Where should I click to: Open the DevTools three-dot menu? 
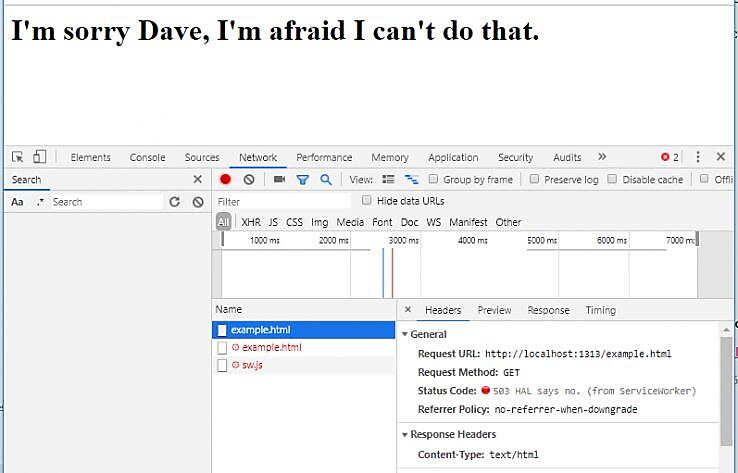tap(698, 157)
